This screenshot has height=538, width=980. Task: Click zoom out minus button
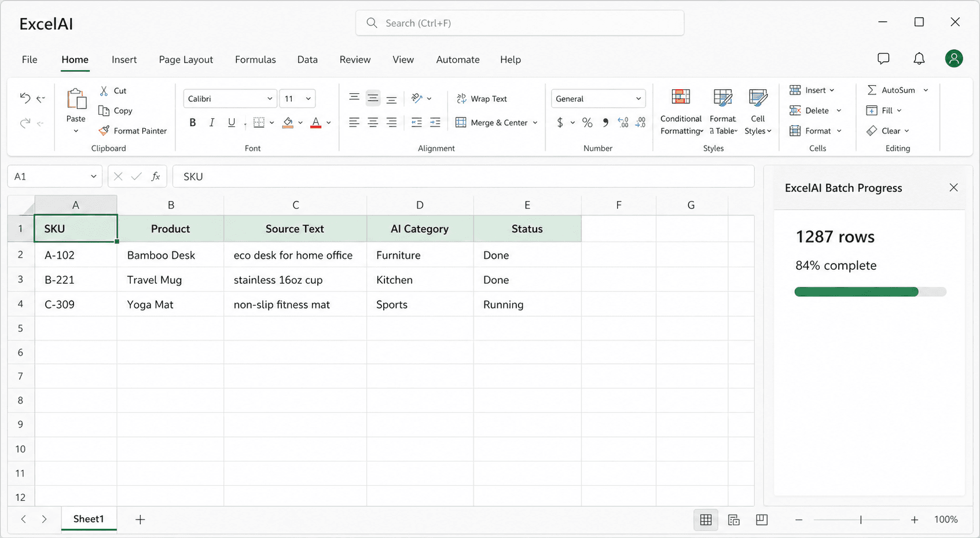(x=799, y=520)
